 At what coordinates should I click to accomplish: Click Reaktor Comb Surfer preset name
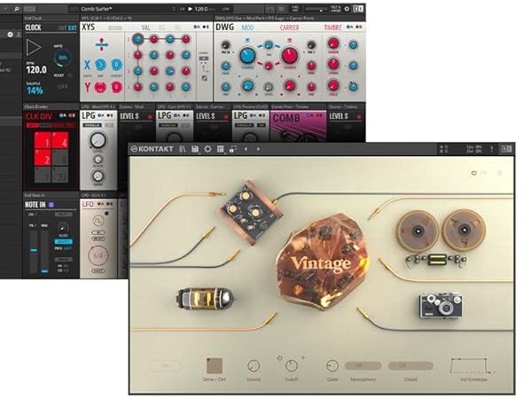pos(97,9)
